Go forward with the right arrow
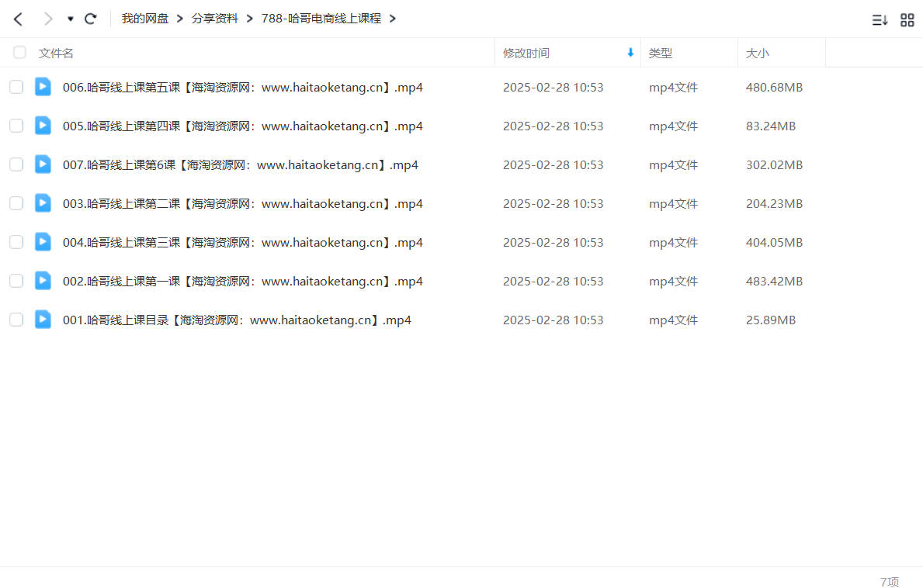Viewport: 923px width, 588px height. click(x=48, y=19)
